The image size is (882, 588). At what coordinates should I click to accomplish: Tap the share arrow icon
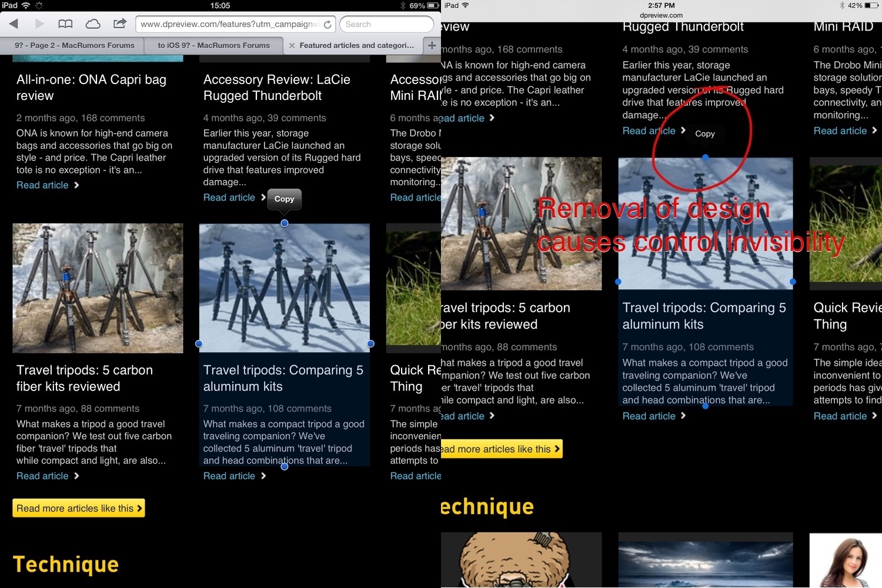click(x=120, y=24)
